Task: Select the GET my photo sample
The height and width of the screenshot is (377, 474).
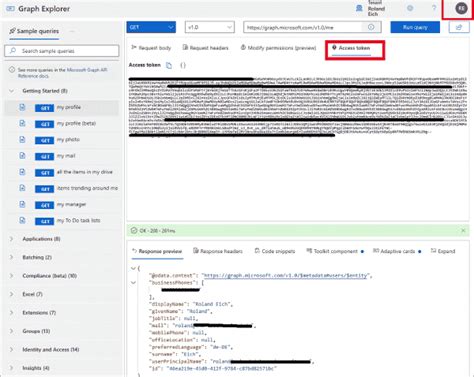Action: click(x=61, y=139)
